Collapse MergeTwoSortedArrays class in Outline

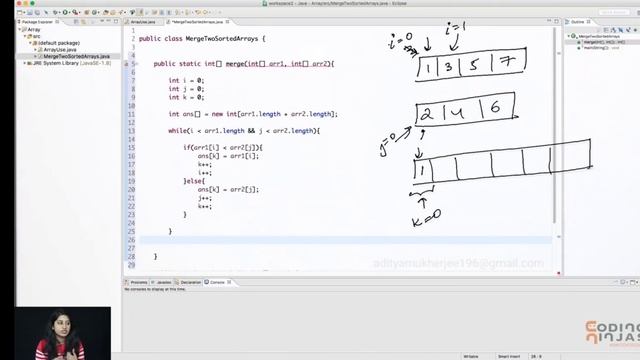pos(569,36)
